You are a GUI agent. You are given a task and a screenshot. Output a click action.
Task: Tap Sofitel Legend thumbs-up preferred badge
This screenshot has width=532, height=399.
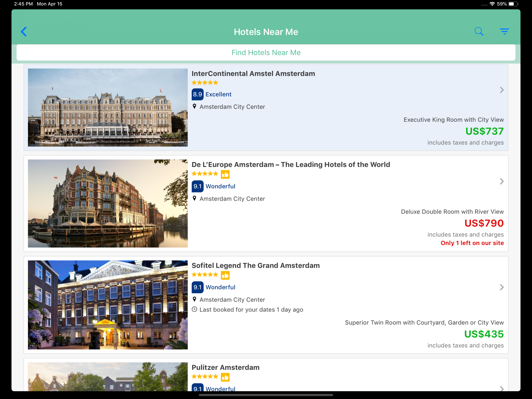[x=225, y=275]
